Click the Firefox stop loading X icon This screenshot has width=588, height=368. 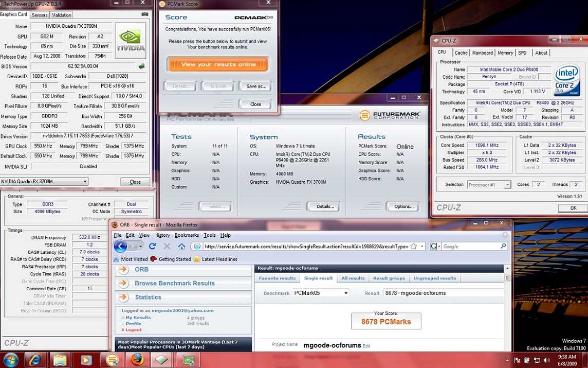[167, 247]
